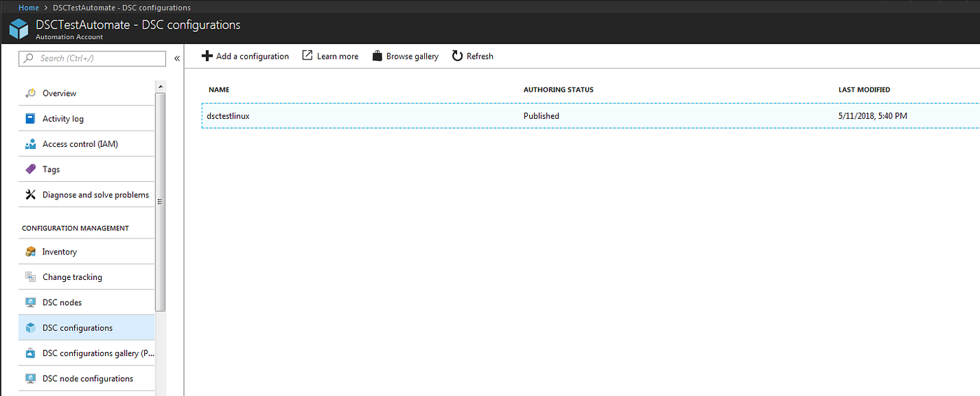980x396 pixels.
Task: Click the DSC nodes monitor icon
Action: point(30,302)
